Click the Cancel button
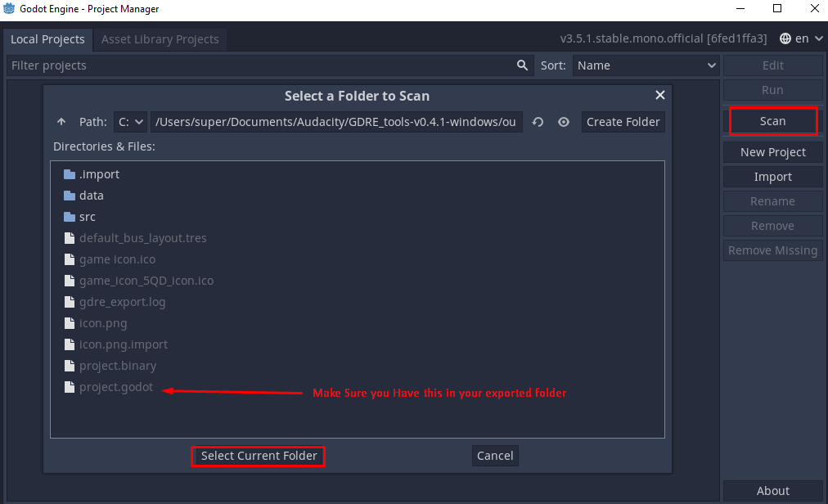The image size is (828, 504). click(x=495, y=456)
